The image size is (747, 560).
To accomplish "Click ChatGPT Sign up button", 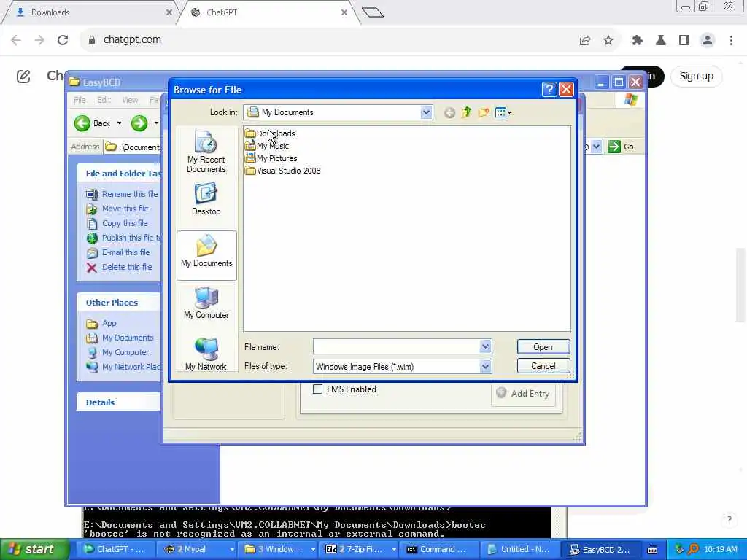I will [696, 76].
